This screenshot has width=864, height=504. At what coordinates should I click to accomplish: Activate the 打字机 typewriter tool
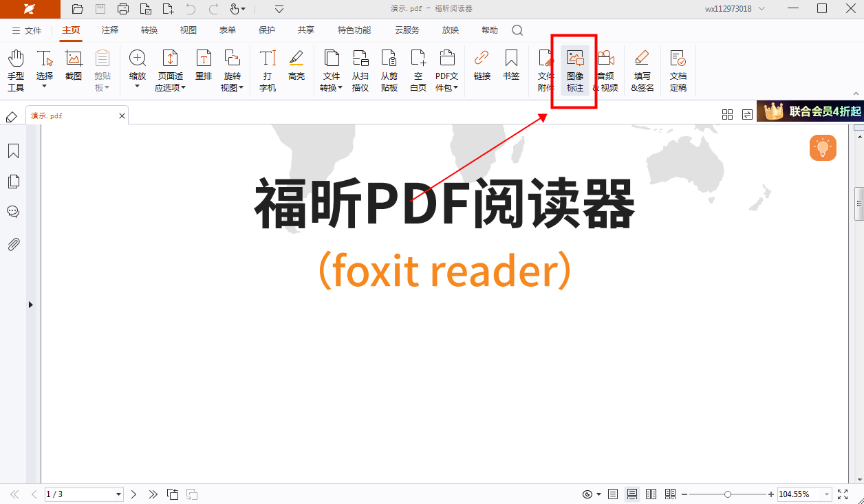pos(267,67)
